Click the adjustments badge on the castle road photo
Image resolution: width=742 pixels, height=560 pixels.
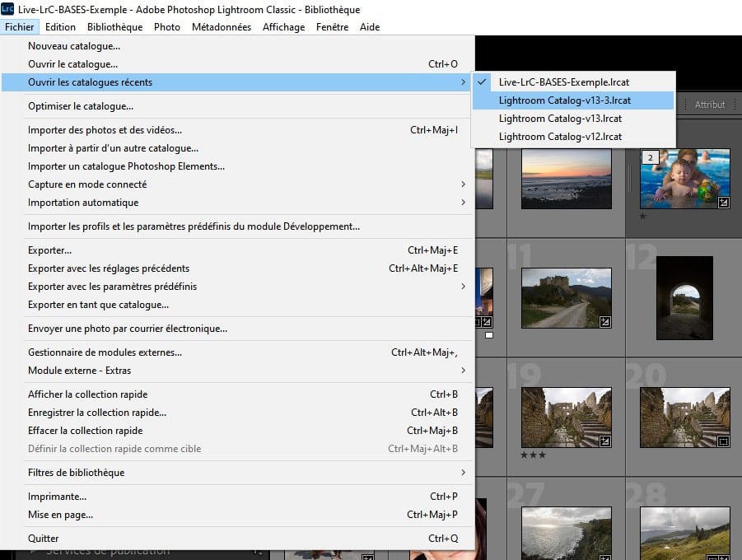pos(604,322)
